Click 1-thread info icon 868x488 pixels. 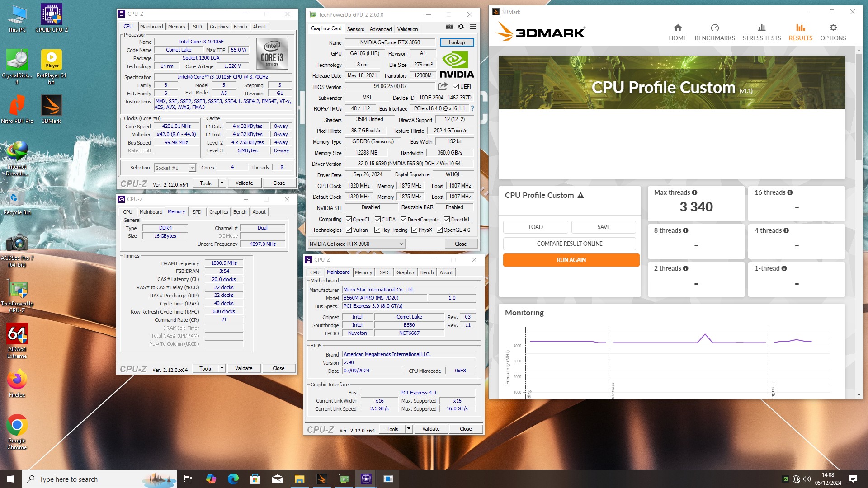(784, 268)
